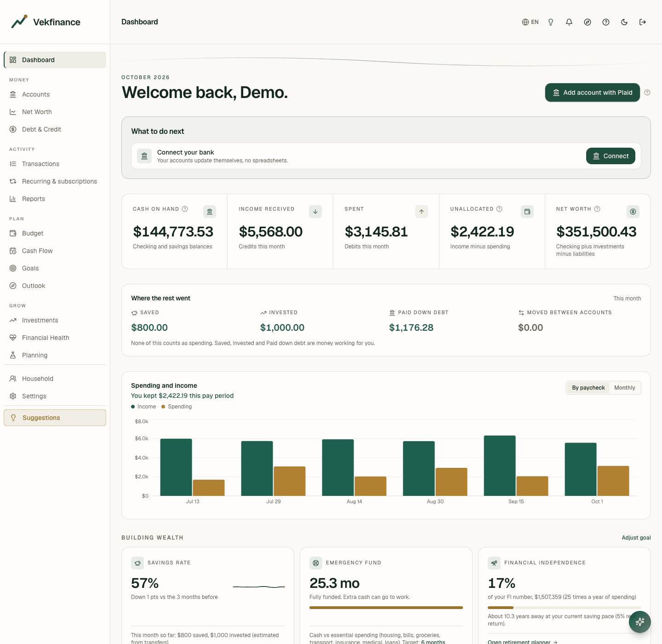Open the help question-mark icon in header
The image size is (662, 644).
[x=606, y=22]
